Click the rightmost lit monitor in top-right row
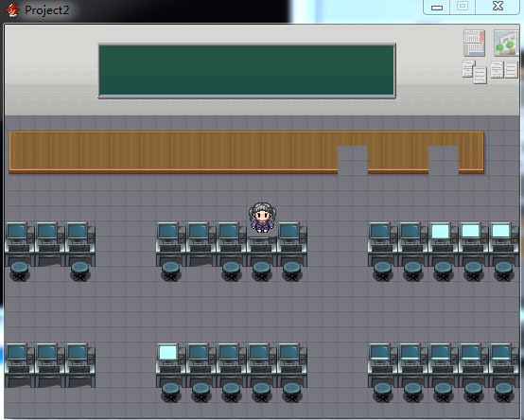 tap(500, 231)
